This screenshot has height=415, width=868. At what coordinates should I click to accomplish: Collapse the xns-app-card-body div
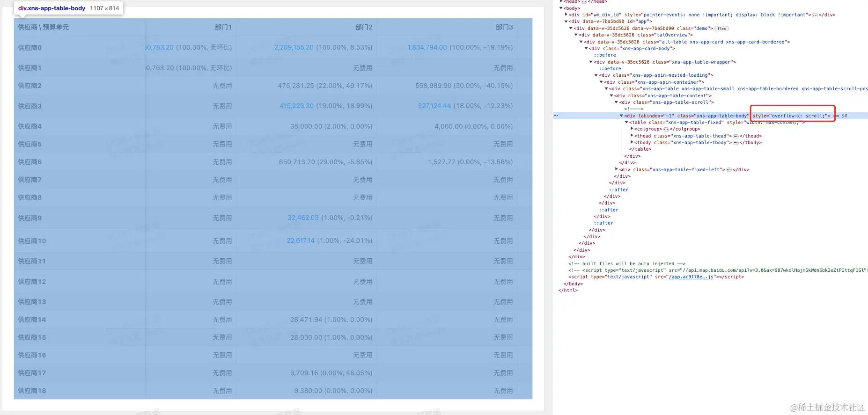pyautogui.click(x=586, y=49)
